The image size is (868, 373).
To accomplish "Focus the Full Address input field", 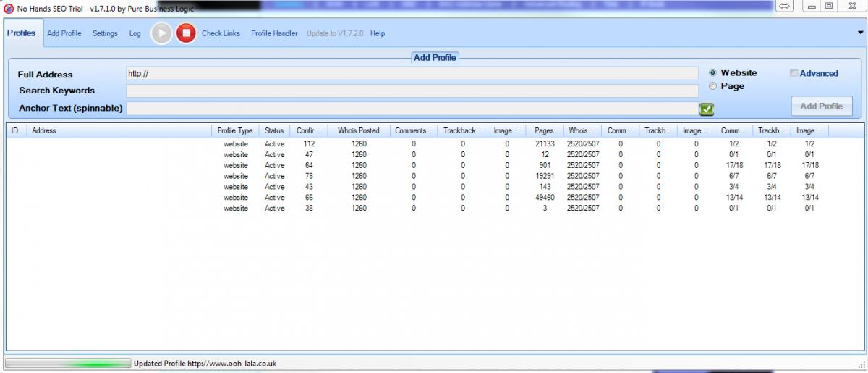I will tap(412, 73).
